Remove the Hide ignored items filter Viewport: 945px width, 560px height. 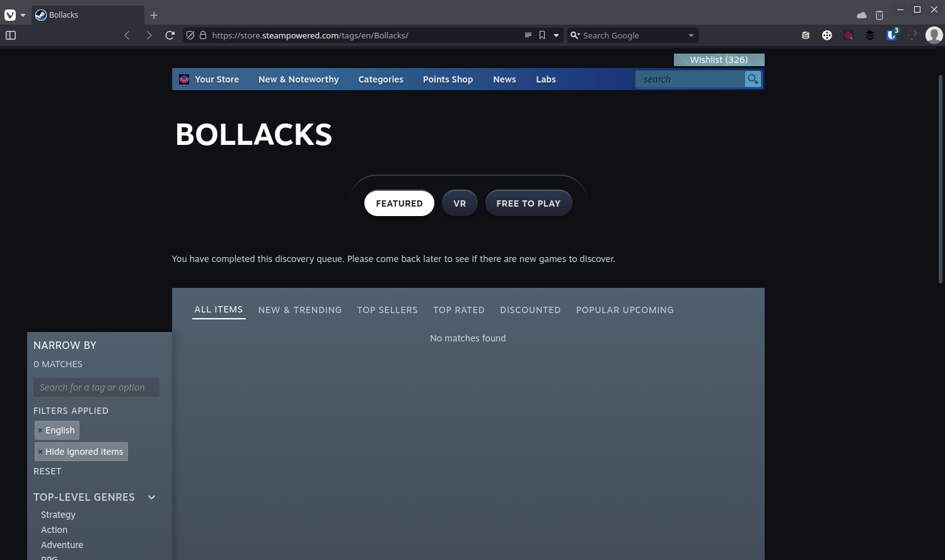pos(40,452)
